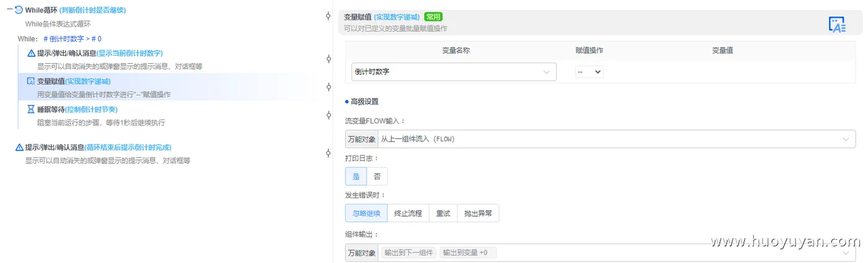Click the warning icon of the last 提示/弹出/确认消息 step
The image size is (868, 263).
pos(19,148)
